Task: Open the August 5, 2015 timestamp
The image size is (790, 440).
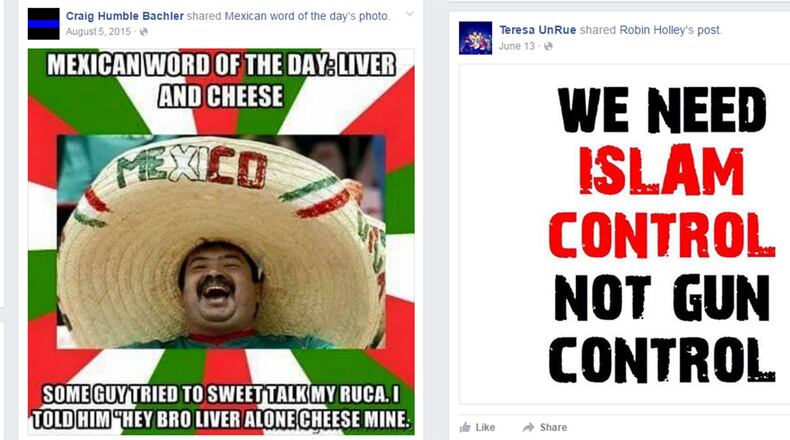Action: (98, 32)
